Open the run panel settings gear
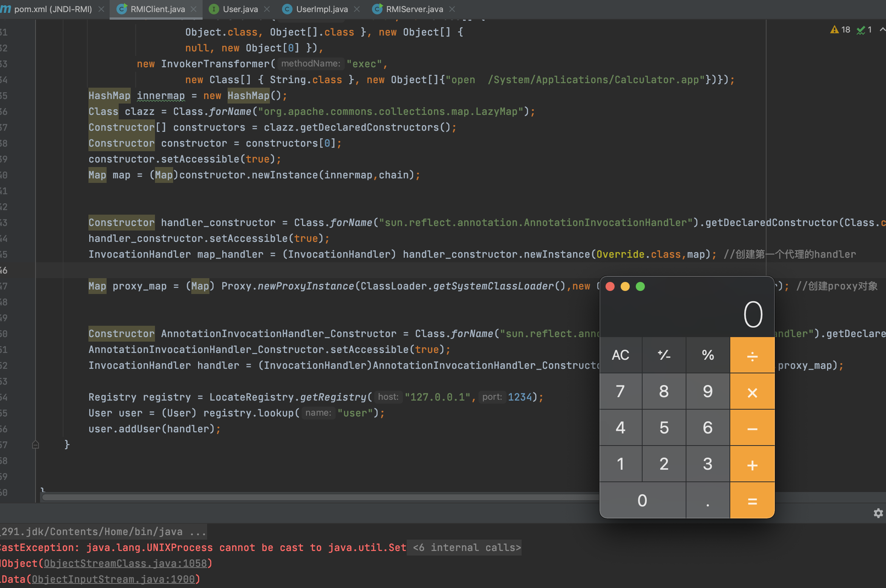The width and height of the screenshot is (886, 588). [x=878, y=513]
